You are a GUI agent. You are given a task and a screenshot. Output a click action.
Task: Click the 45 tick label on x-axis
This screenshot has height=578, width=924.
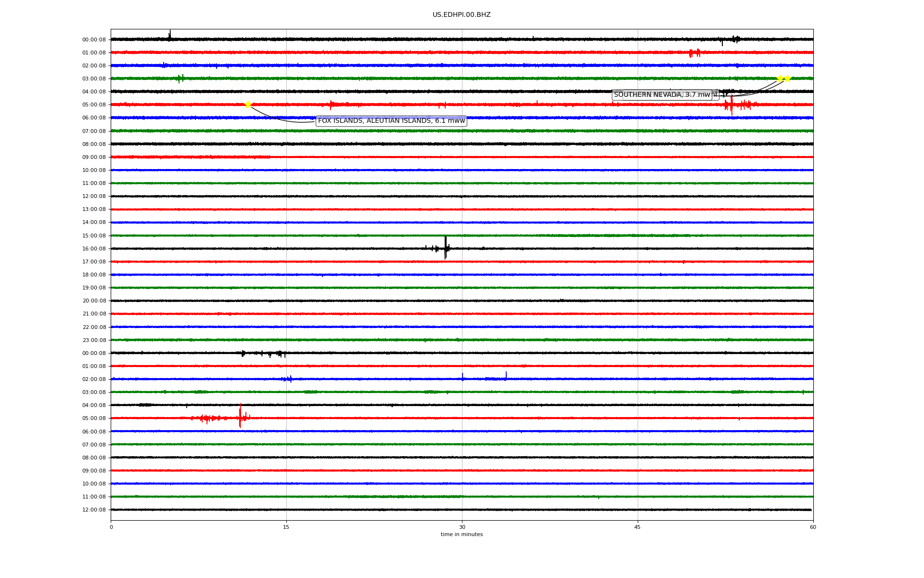[x=638, y=527]
